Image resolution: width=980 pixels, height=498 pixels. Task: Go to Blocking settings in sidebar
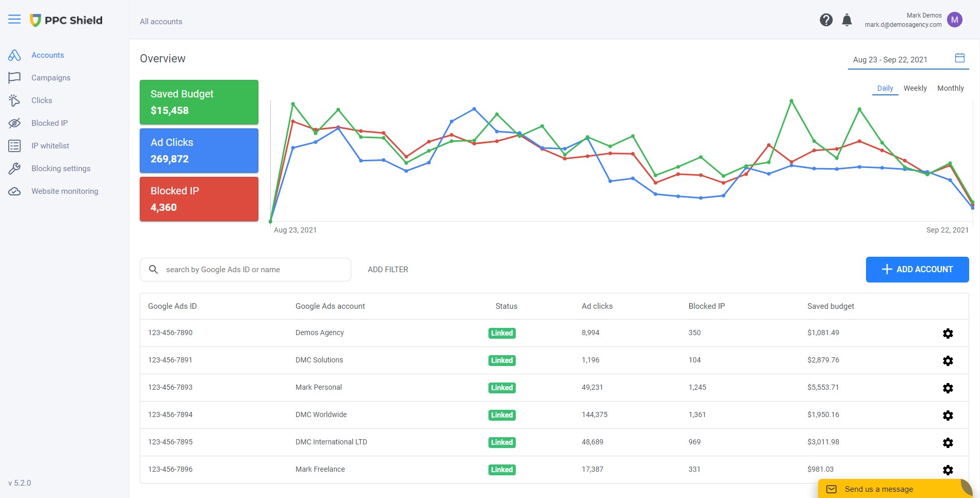[x=60, y=169]
